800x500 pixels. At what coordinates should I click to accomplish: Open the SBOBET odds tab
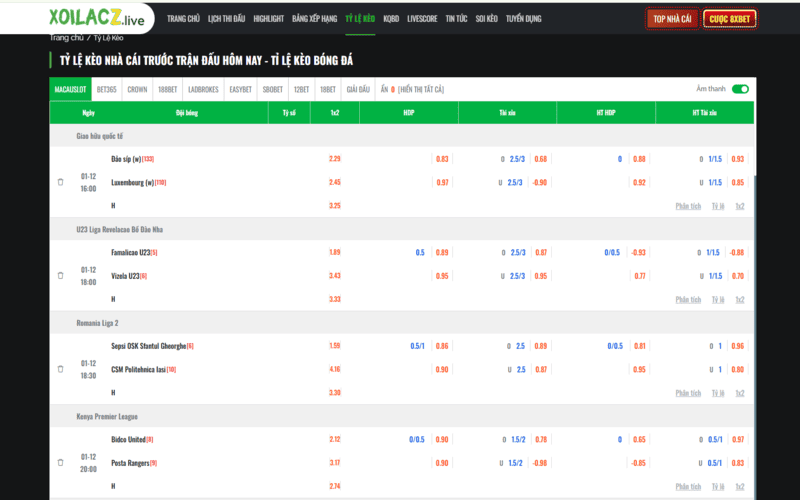pyautogui.click(x=272, y=89)
